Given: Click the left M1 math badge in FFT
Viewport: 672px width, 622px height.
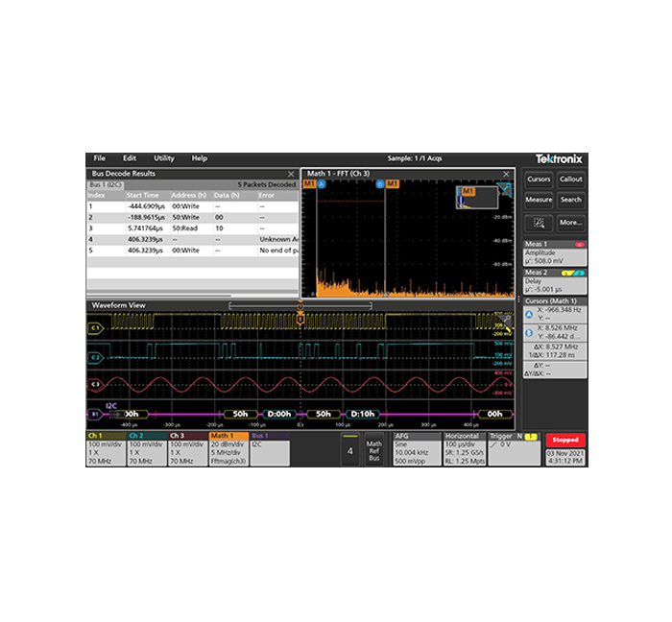Looking at the screenshot, I should coord(309,184).
